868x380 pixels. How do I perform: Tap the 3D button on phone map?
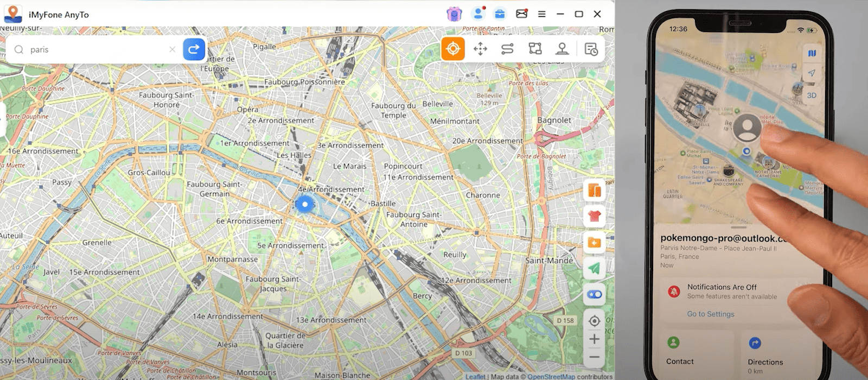coord(812,96)
